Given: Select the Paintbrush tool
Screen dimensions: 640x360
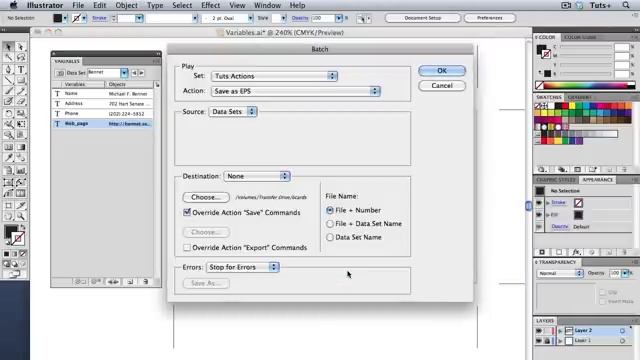Looking at the screenshot, I should pos(8,91).
